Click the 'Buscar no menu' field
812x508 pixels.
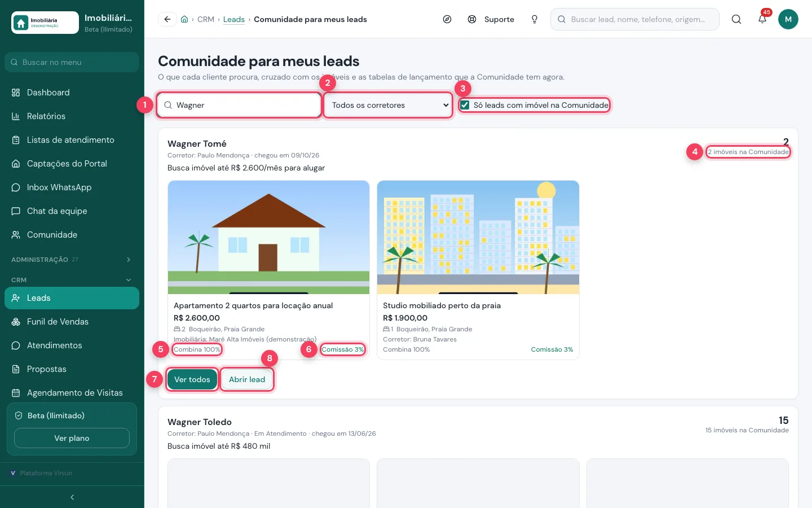(x=72, y=62)
